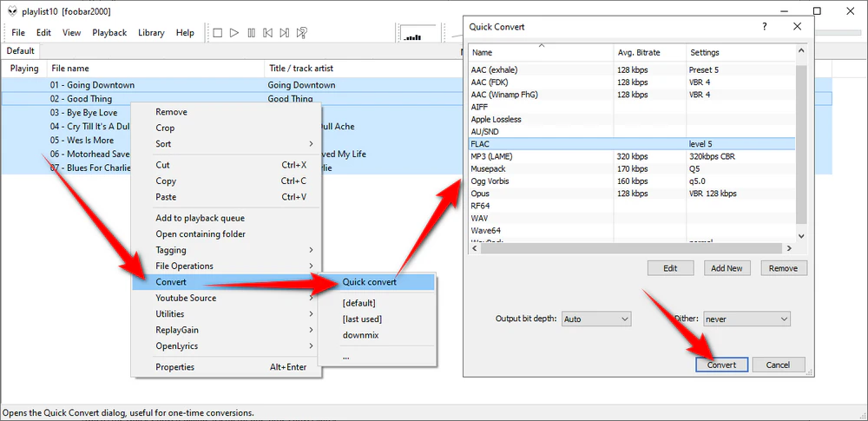The height and width of the screenshot is (421, 868).
Task: Click the Play toolbar icon
Action: coord(234,33)
